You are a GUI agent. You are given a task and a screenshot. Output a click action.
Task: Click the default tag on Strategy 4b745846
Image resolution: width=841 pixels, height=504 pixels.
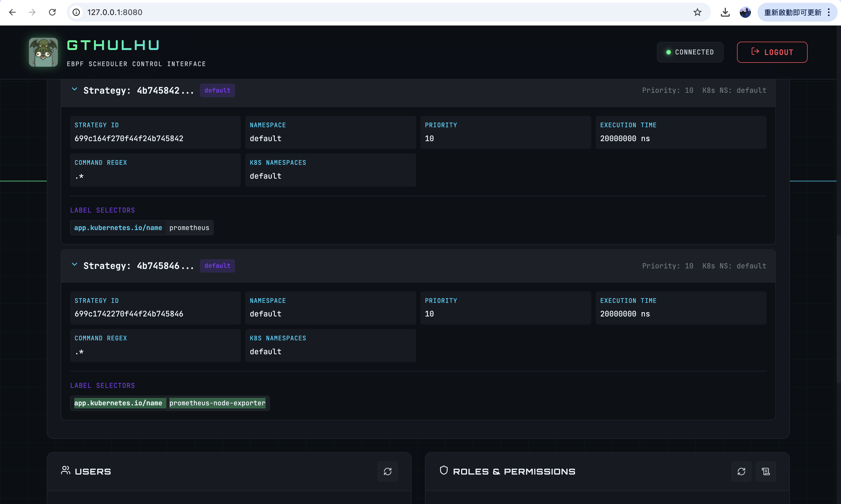coord(217,266)
